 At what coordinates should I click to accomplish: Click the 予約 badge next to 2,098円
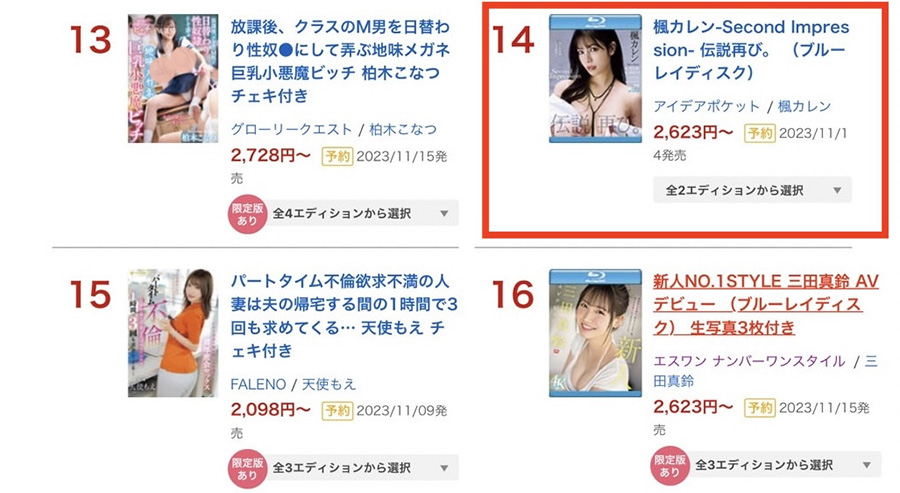337,410
